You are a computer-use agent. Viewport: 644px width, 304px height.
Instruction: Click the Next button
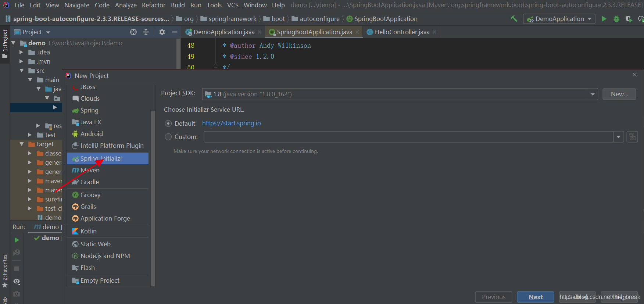coord(536,297)
